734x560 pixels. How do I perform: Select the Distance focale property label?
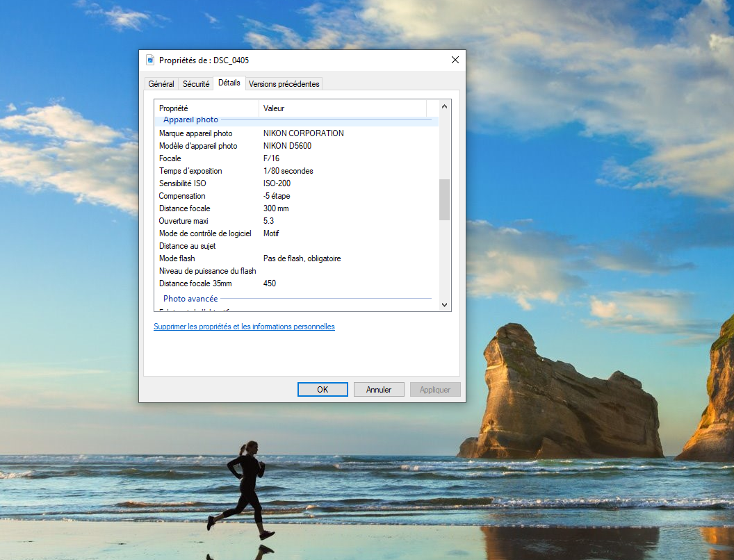click(x=184, y=208)
